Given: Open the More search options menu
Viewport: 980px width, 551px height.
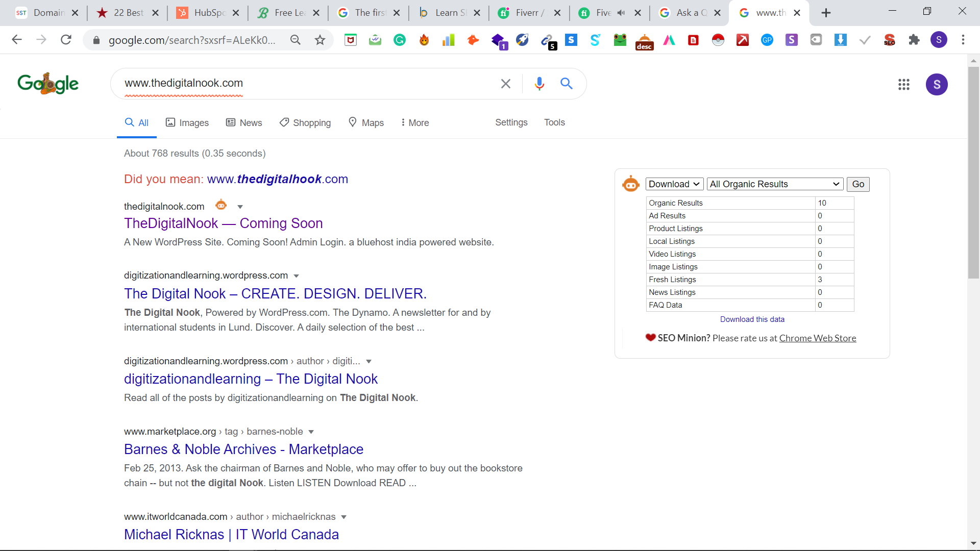Looking at the screenshot, I should click(x=415, y=122).
